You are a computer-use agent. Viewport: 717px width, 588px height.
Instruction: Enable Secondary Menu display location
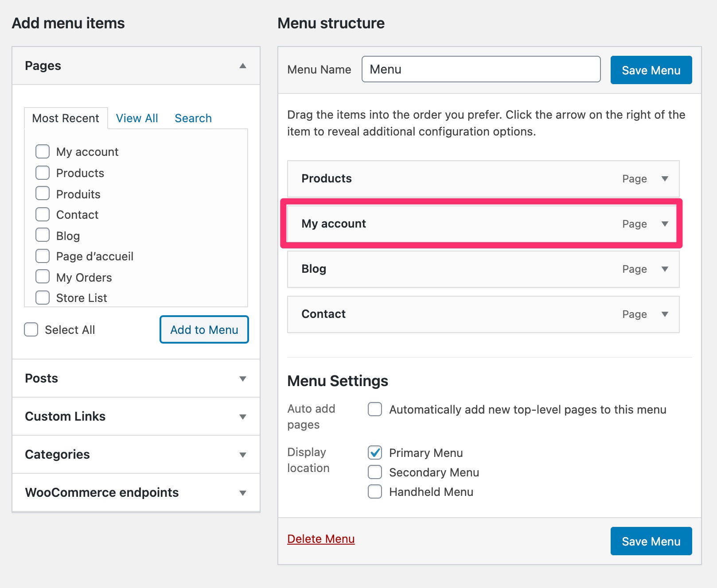click(x=375, y=472)
